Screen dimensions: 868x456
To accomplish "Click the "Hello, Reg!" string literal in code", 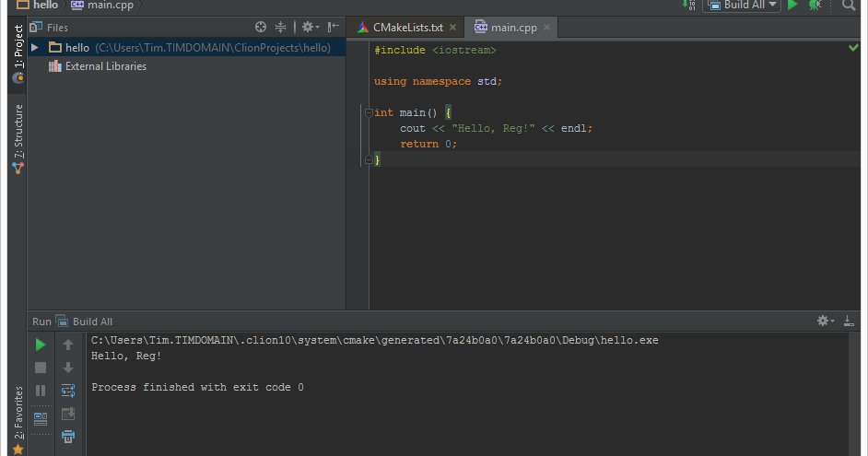I will (493, 128).
